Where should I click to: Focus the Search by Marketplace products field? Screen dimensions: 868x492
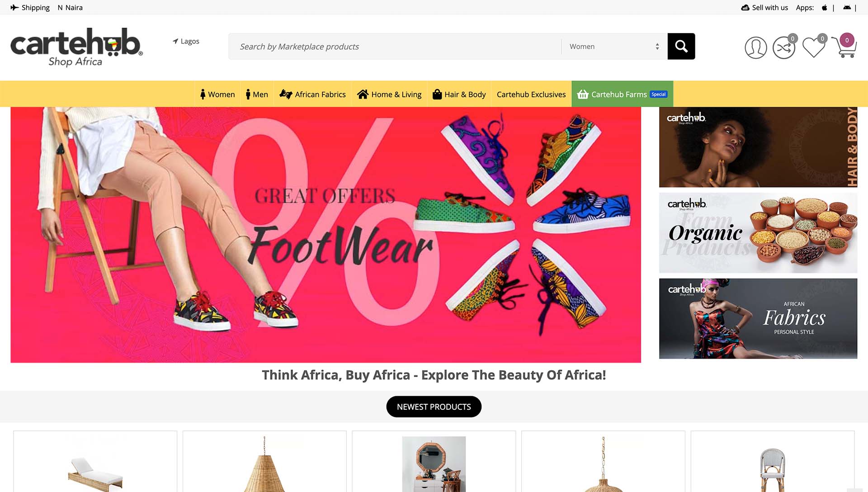point(395,46)
